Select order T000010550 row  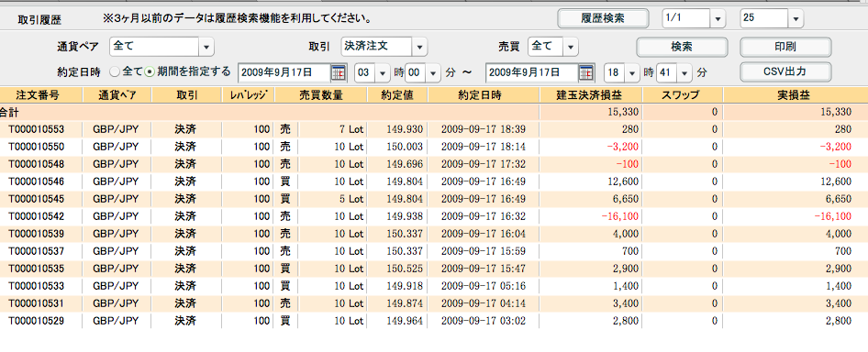tap(434, 147)
